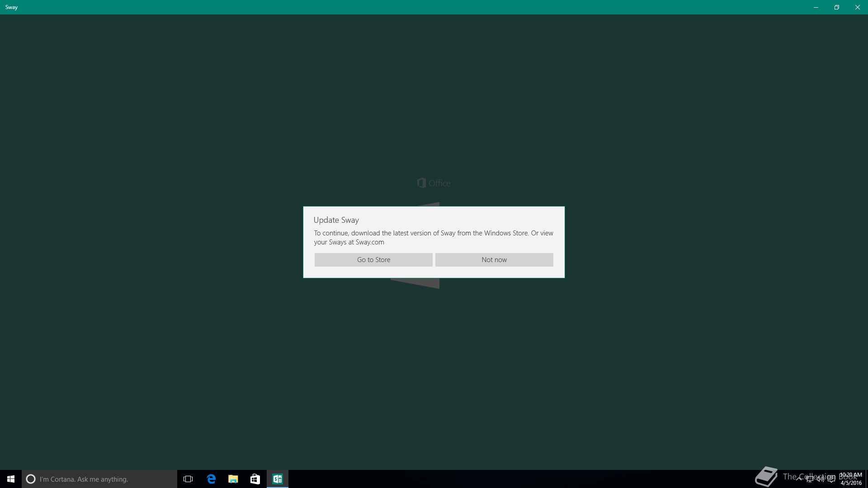Close the Sway window
Image resolution: width=868 pixels, height=488 pixels.
pos(858,7)
